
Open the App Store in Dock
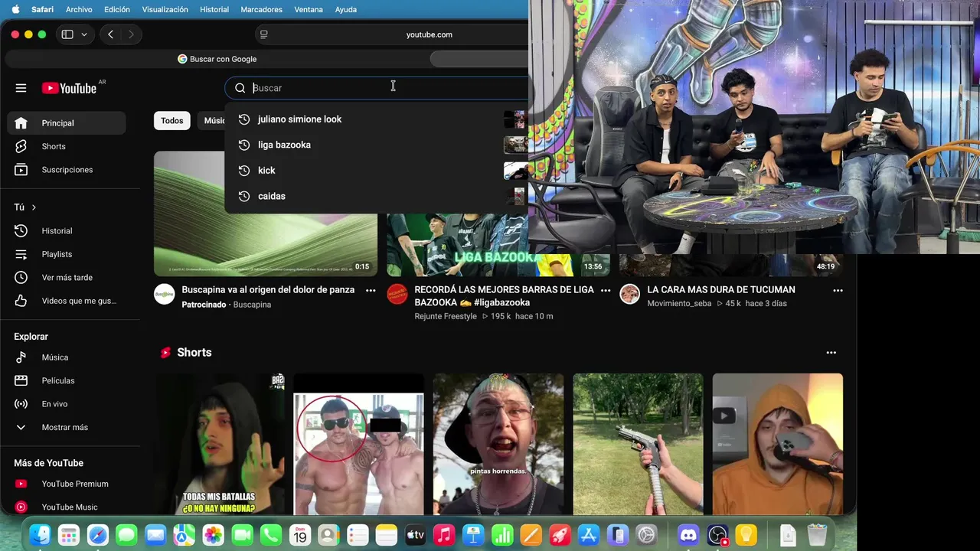(588, 535)
